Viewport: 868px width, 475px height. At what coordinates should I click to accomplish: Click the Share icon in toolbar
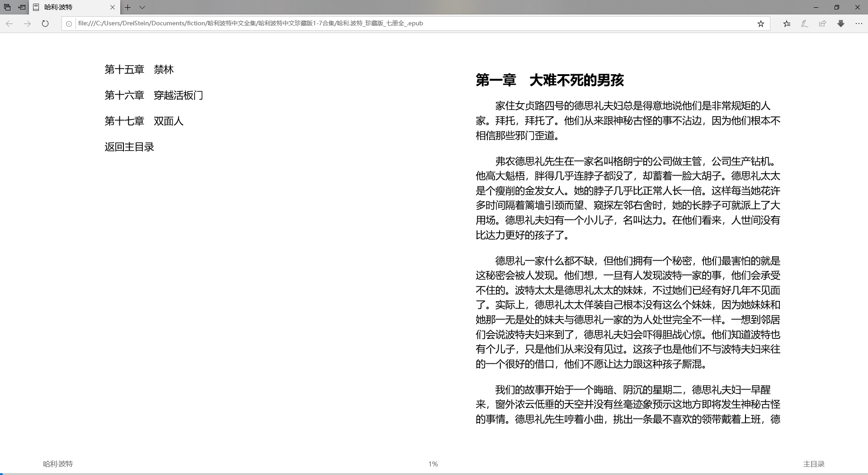point(822,24)
